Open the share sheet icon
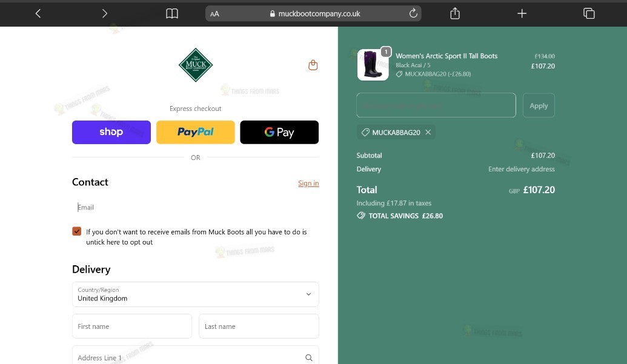Viewport: 627px width, 364px height. tap(455, 13)
